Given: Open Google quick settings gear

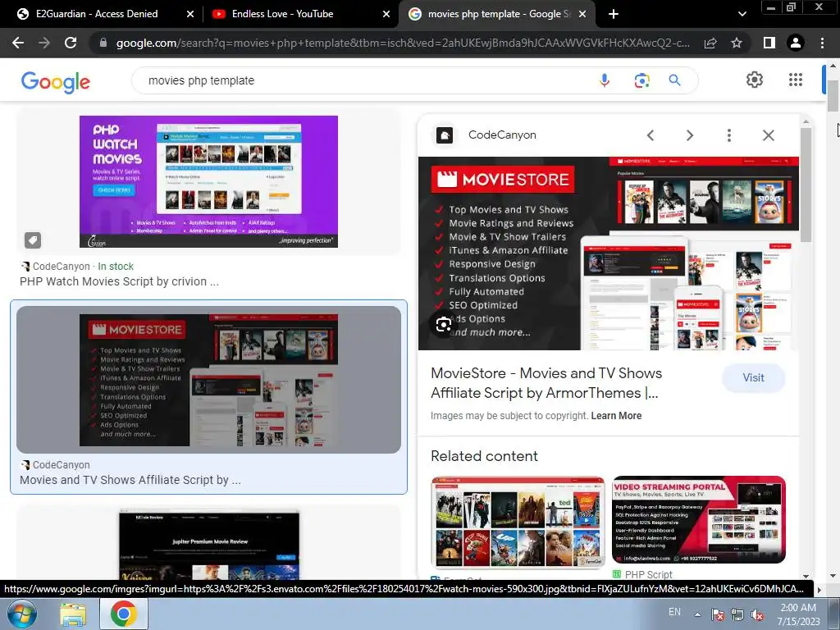Looking at the screenshot, I should (x=755, y=80).
